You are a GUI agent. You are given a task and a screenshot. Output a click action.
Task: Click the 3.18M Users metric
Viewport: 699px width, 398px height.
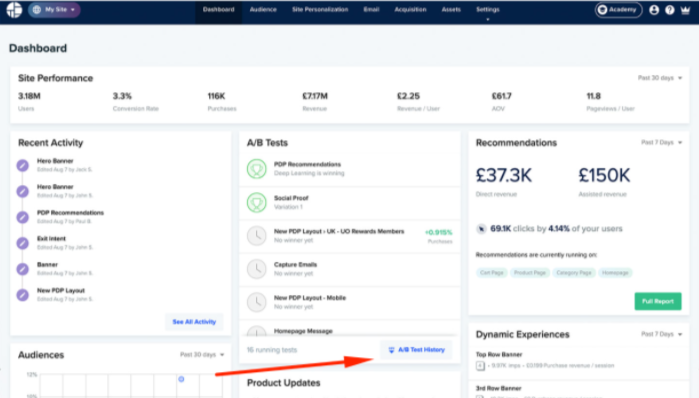[x=29, y=102]
